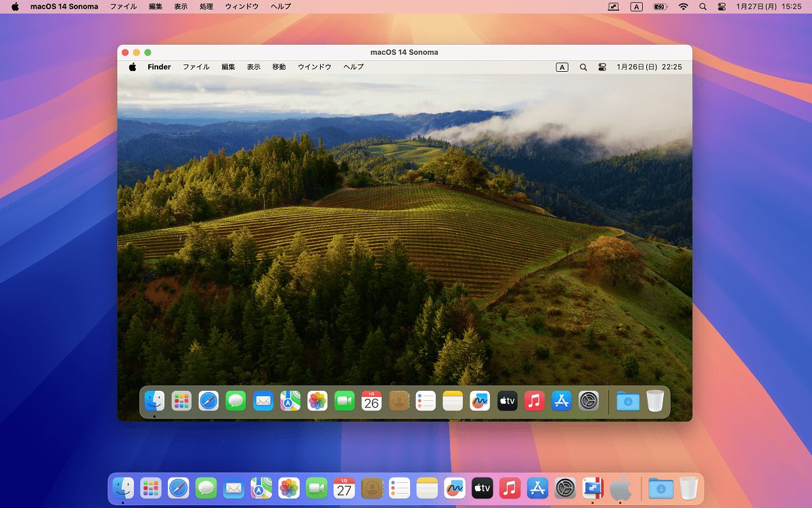The height and width of the screenshot is (508, 812).
Task: Open the host macOS 14 Sonoma app menu
Action: pyautogui.click(x=64, y=6)
